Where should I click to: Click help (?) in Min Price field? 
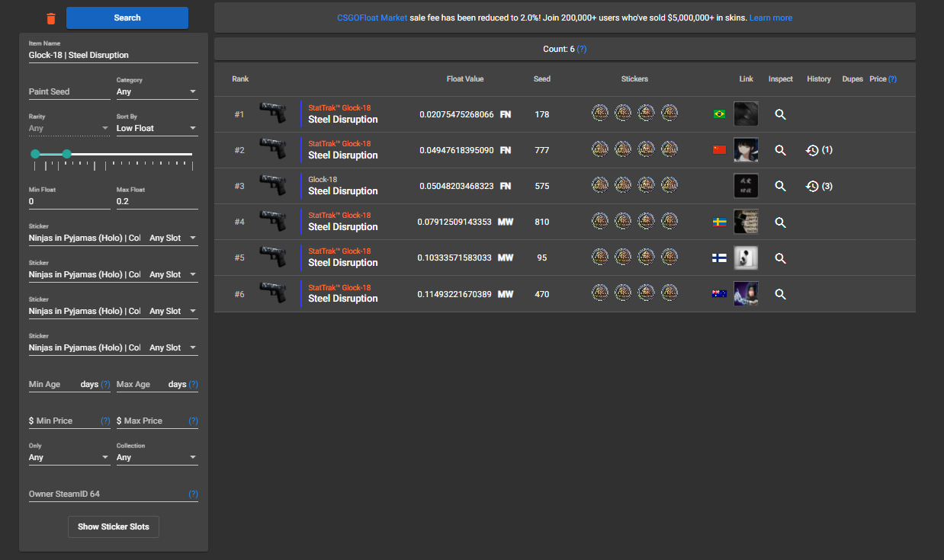point(105,421)
